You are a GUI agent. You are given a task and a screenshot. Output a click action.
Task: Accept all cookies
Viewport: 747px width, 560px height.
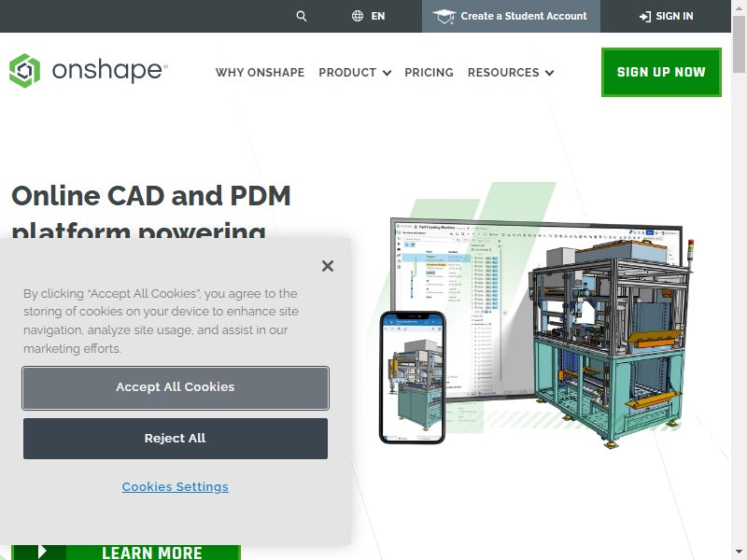click(x=176, y=387)
